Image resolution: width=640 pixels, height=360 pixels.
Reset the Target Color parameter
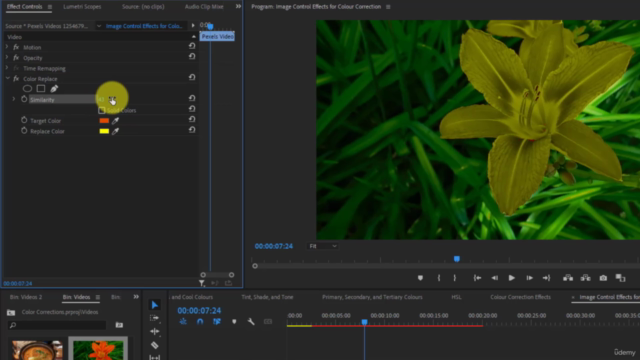(192, 120)
